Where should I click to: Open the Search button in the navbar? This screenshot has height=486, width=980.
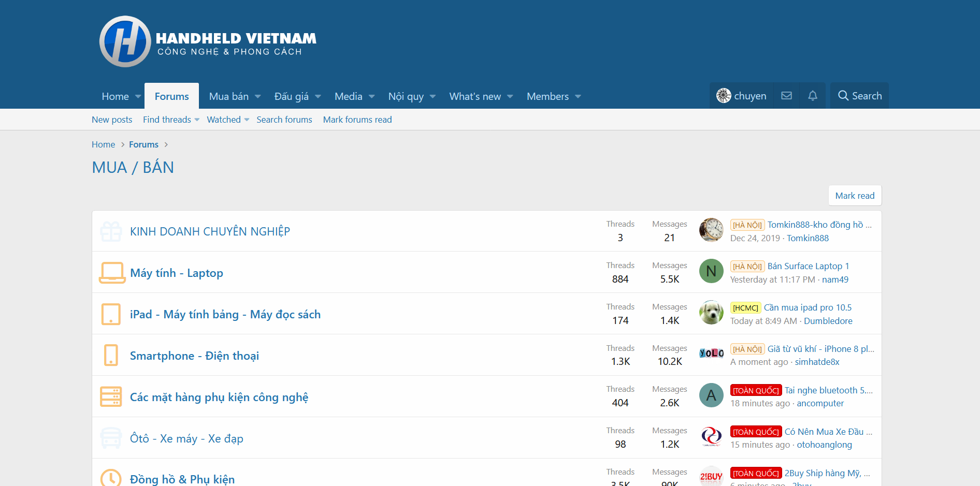(x=859, y=96)
